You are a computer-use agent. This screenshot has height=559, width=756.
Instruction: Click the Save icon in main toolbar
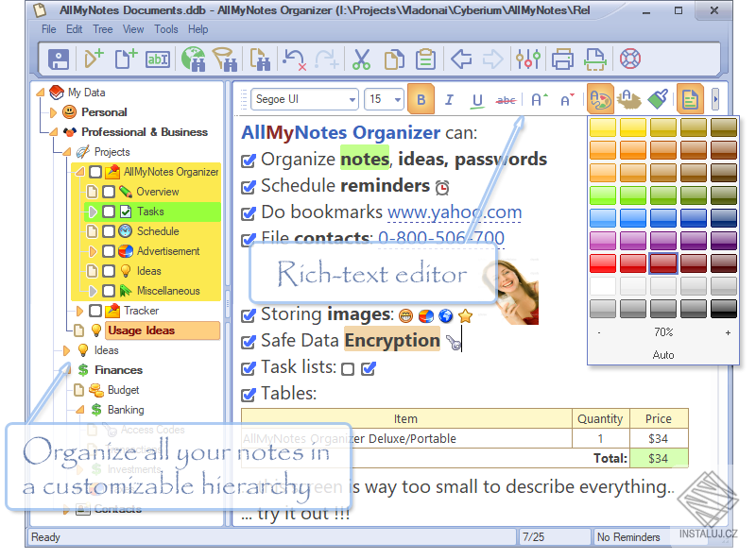(x=59, y=59)
